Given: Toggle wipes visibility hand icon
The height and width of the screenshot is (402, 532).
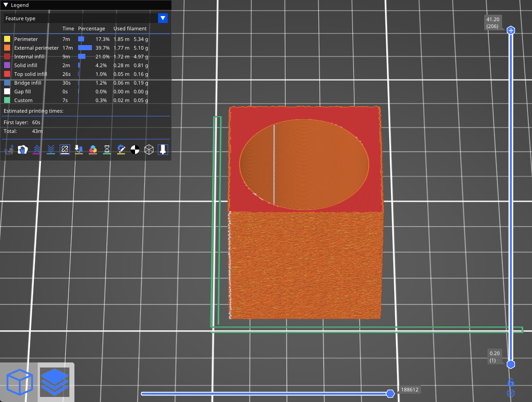Looking at the screenshot, I should (23, 149).
